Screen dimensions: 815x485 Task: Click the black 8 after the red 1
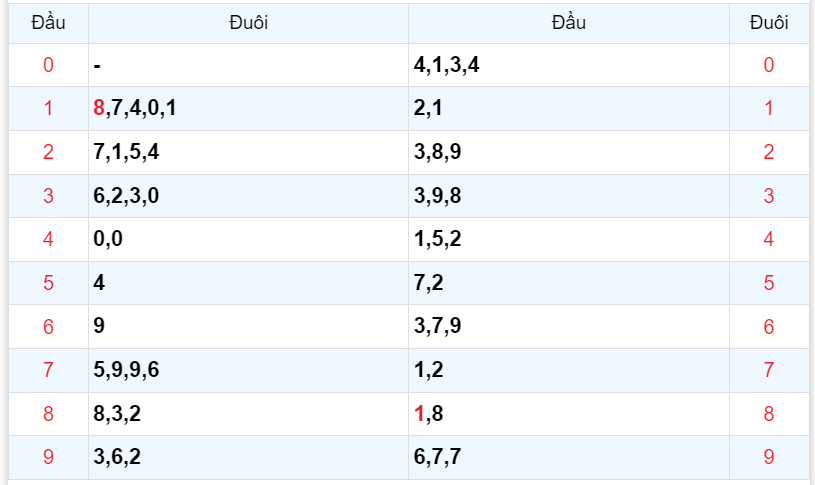(x=437, y=414)
